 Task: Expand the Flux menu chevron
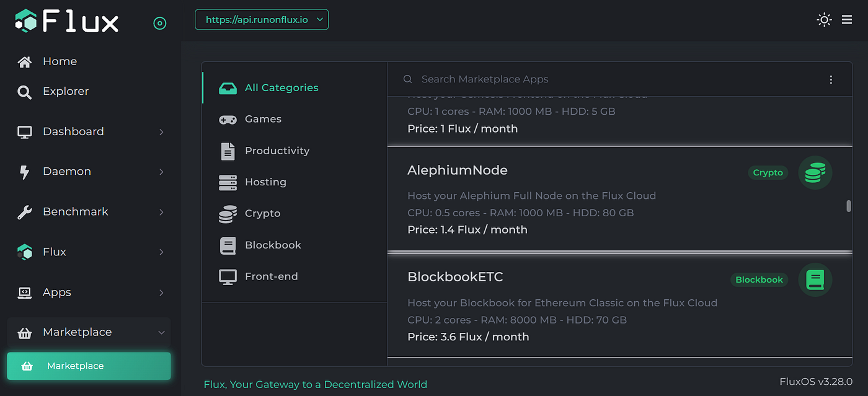pos(161,252)
